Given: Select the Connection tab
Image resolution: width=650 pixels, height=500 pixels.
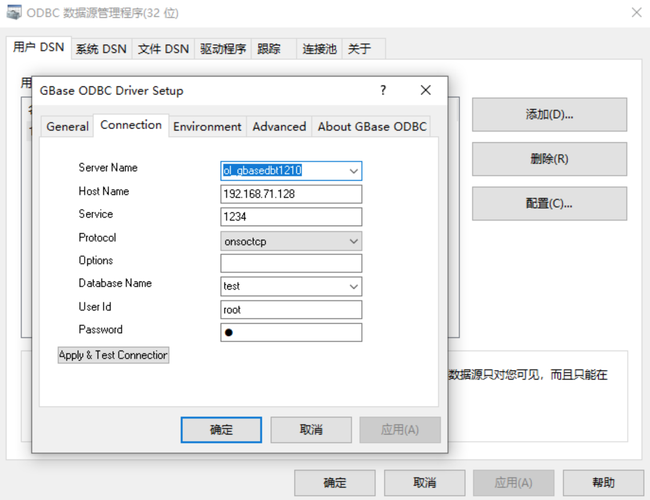Looking at the screenshot, I should (x=131, y=125).
